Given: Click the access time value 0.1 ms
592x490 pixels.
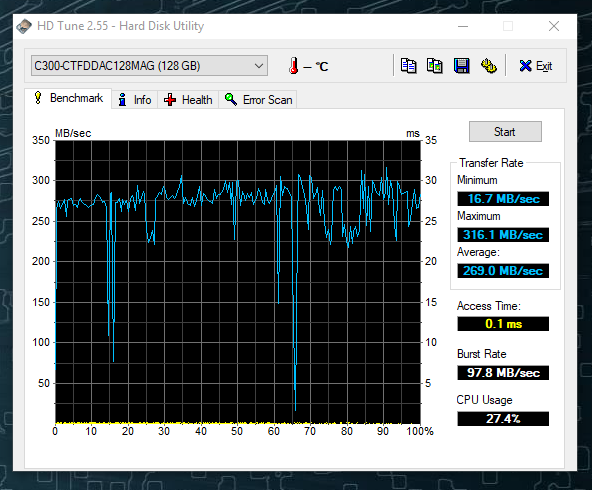Looking at the screenshot, I should (503, 324).
